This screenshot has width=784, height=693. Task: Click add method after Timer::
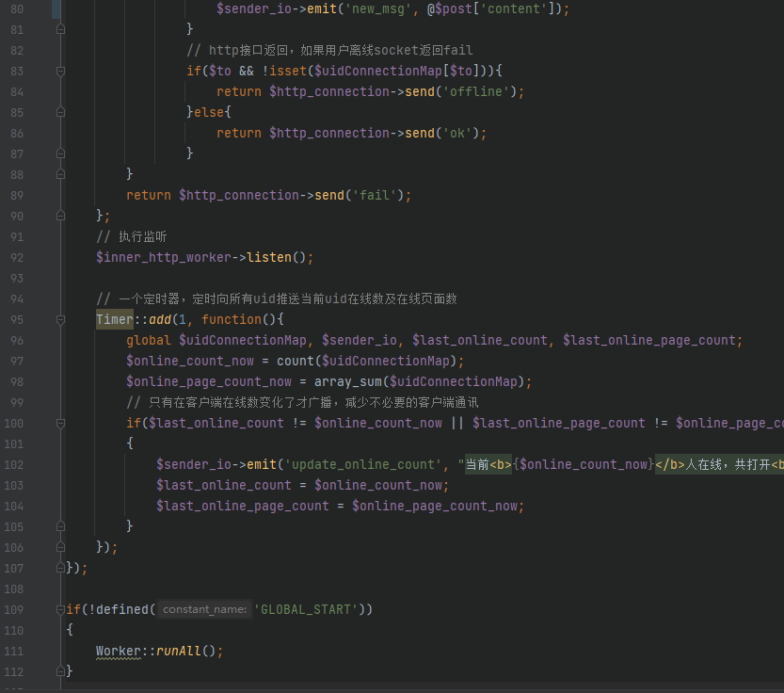click(159, 319)
